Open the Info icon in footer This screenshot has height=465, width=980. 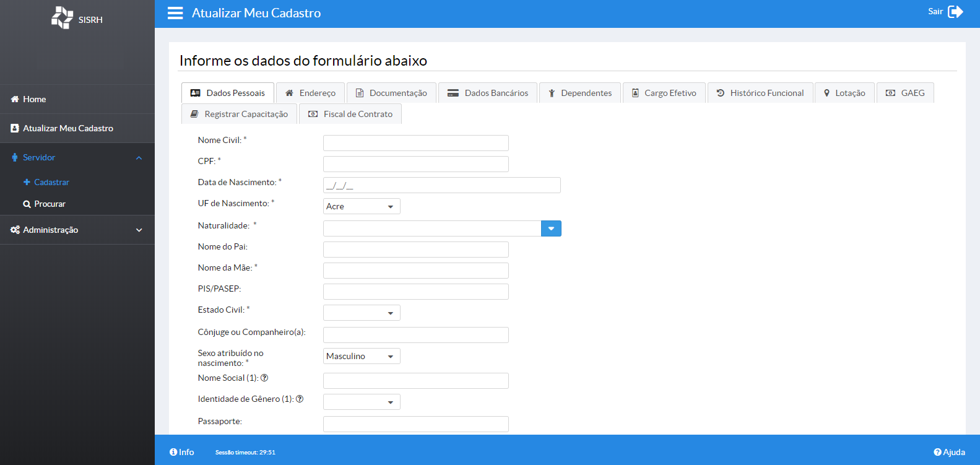tap(173, 452)
